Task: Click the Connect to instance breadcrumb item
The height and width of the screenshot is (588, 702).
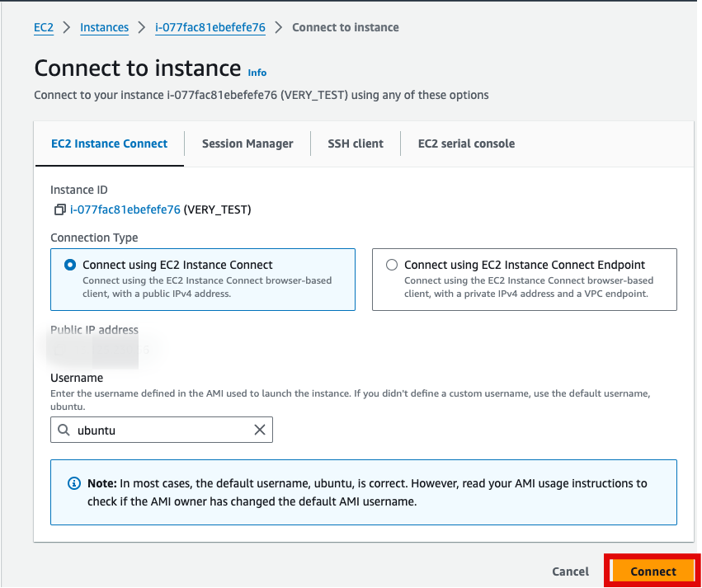Action: (345, 27)
